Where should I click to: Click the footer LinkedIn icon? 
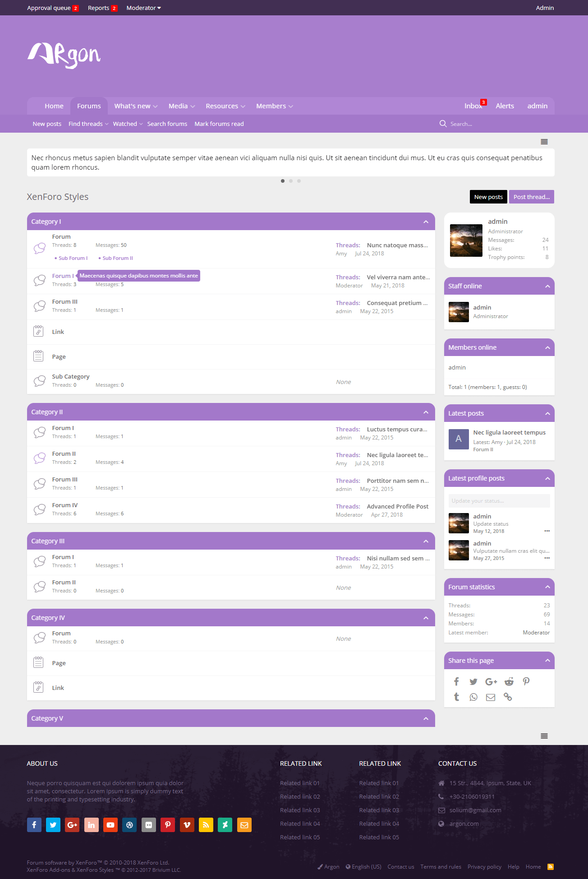pos(91,825)
